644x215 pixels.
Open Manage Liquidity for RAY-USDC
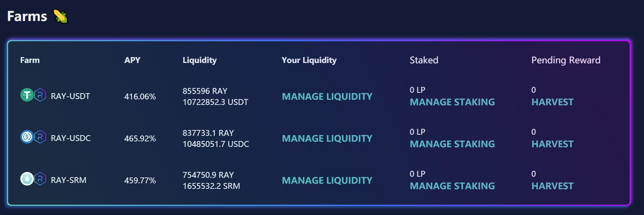click(x=327, y=138)
